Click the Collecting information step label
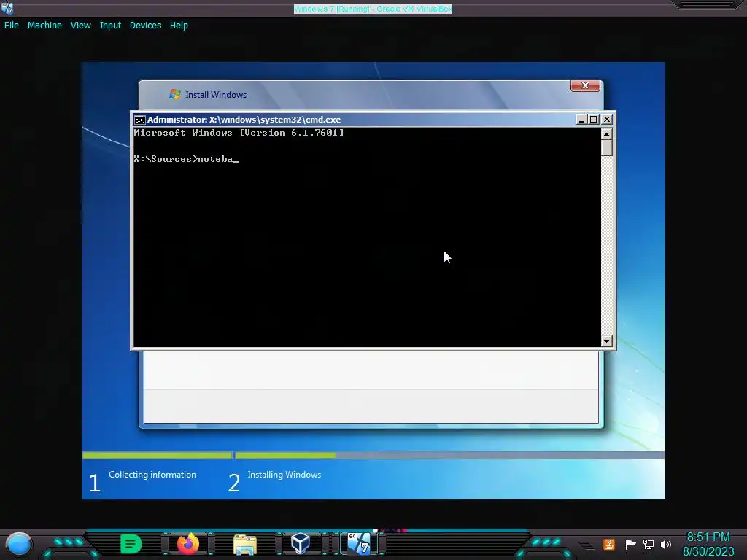This screenshot has height=560, width=747. tap(152, 474)
